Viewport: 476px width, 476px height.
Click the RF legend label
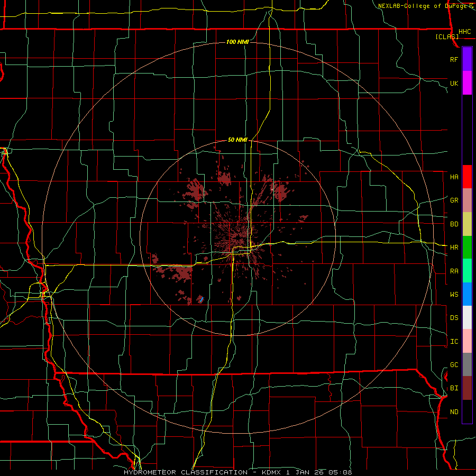pyautogui.click(x=454, y=59)
